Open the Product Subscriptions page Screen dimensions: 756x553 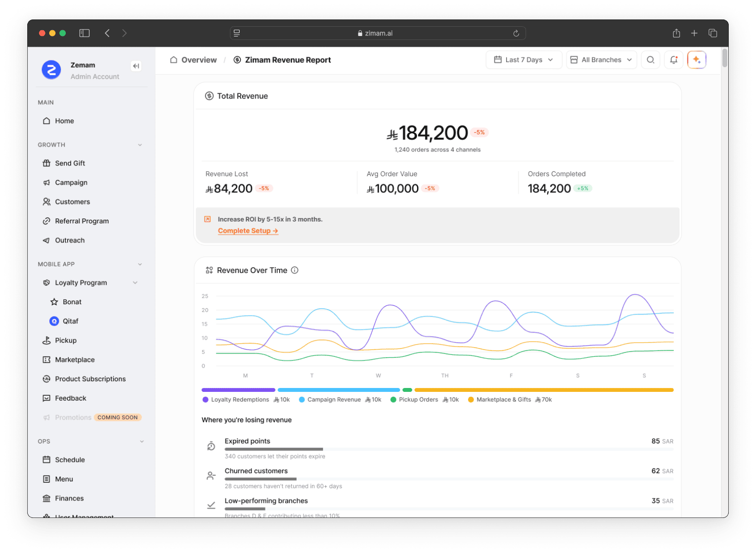[x=92, y=379]
